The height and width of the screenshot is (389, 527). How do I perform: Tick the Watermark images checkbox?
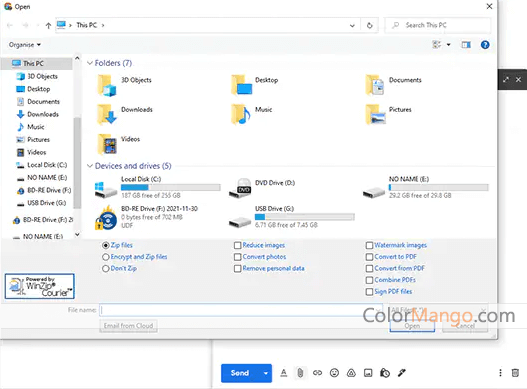pyautogui.click(x=369, y=245)
